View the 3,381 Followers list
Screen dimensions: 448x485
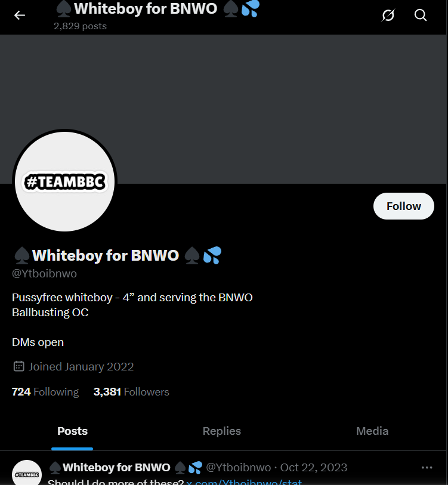point(131,392)
